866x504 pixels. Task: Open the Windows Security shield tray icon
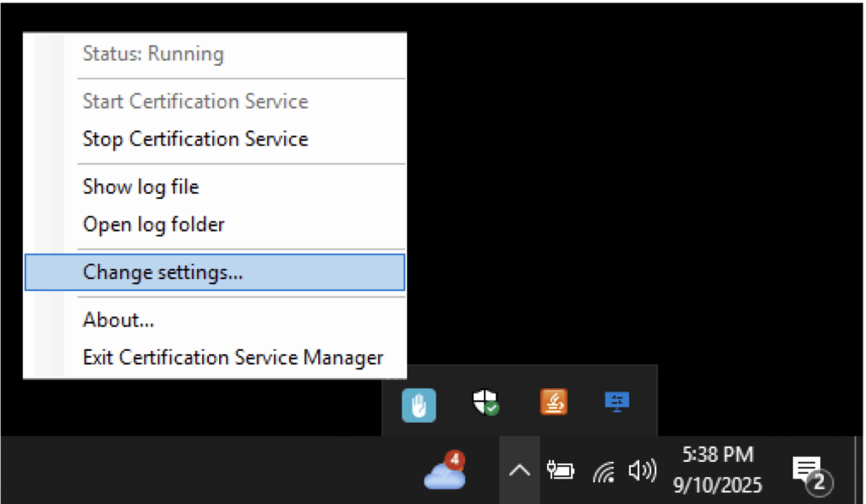(485, 403)
